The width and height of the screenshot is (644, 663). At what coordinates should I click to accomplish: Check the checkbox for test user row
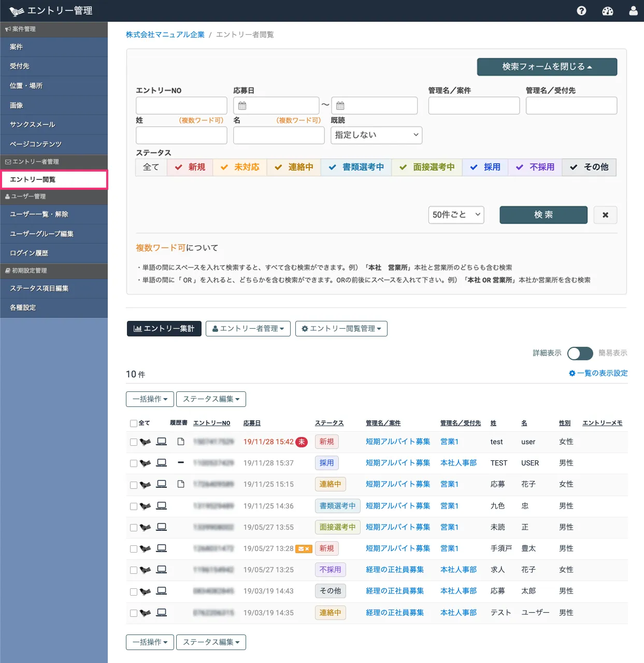point(134,442)
